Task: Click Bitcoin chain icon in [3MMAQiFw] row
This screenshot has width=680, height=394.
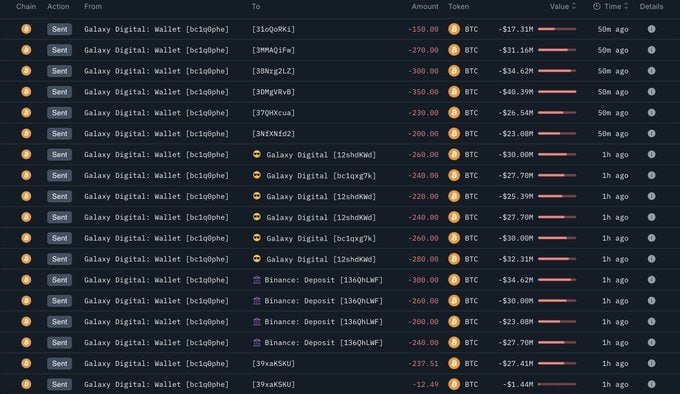Action: coord(26,50)
